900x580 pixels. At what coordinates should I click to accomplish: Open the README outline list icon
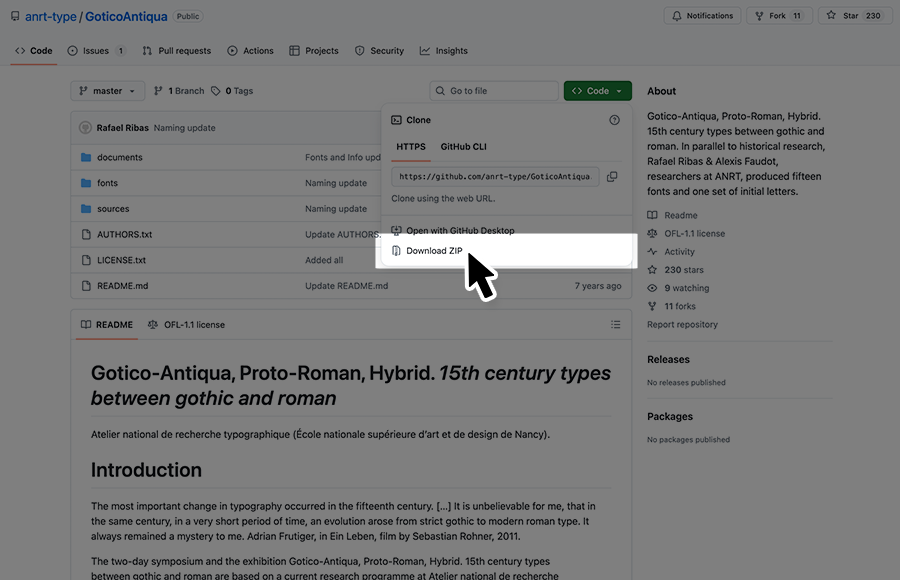pos(616,325)
